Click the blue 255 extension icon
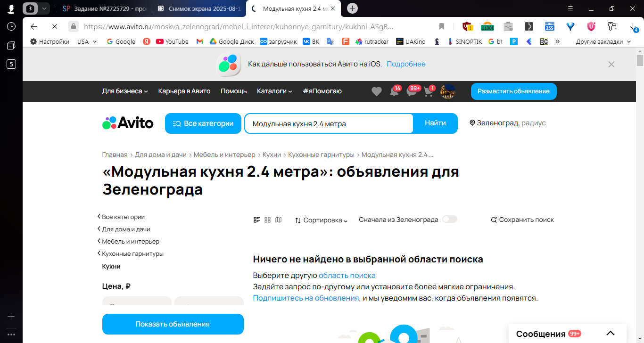The width and height of the screenshot is (644, 343). pyautogui.click(x=550, y=26)
